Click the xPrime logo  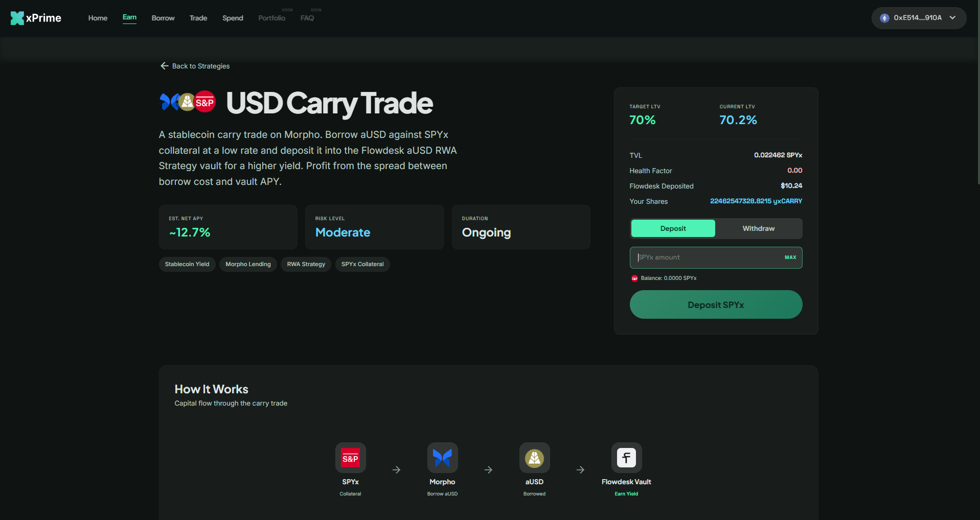pos(36,18)
